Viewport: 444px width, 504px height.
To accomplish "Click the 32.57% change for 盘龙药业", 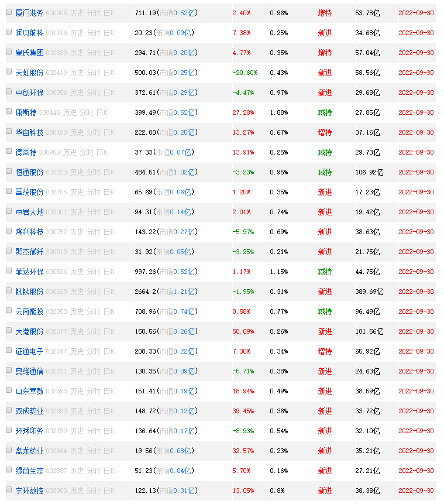I will (x=243, y=451).
